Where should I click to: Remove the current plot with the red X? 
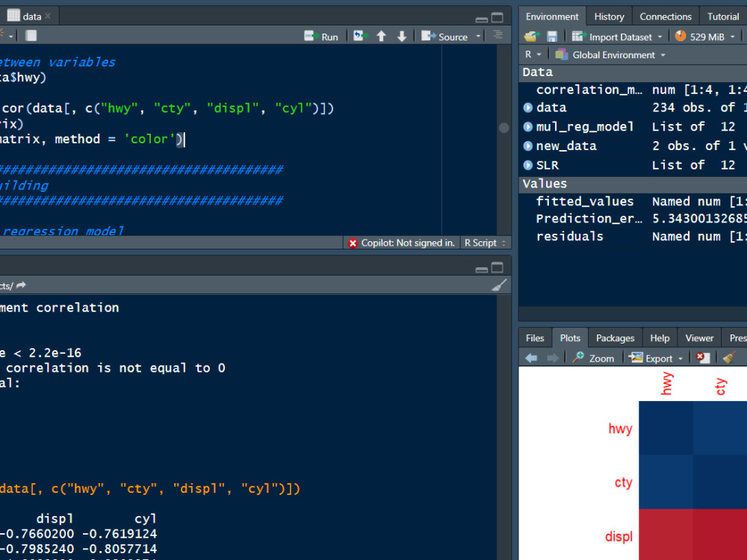click(x=703, y=358)
